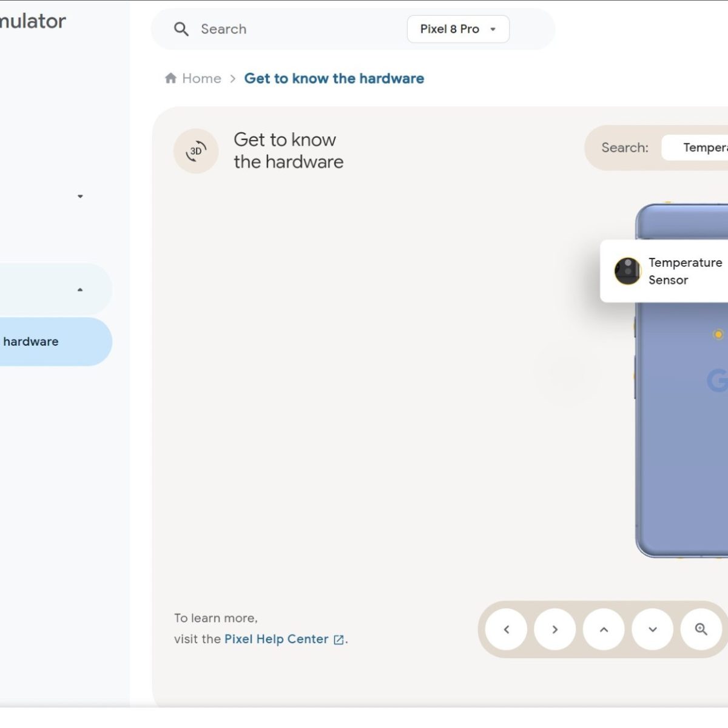The width and height of the screenshot is (728, 728).
Task: Rotate phone up with up arrow button
Action: coord(604,630)
